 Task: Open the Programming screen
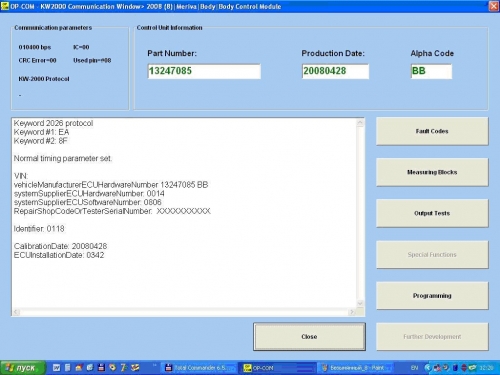click(432, 296)
